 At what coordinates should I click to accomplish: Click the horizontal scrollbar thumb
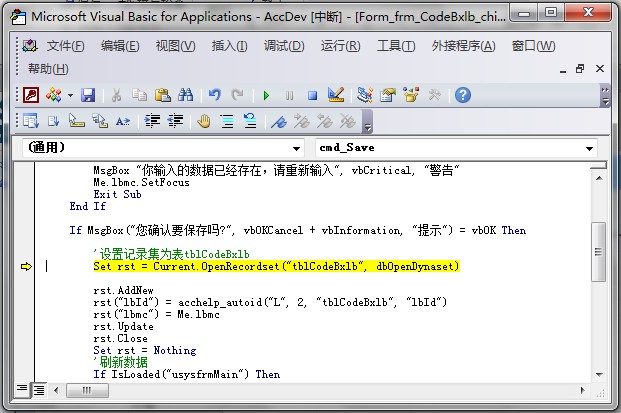87,390
